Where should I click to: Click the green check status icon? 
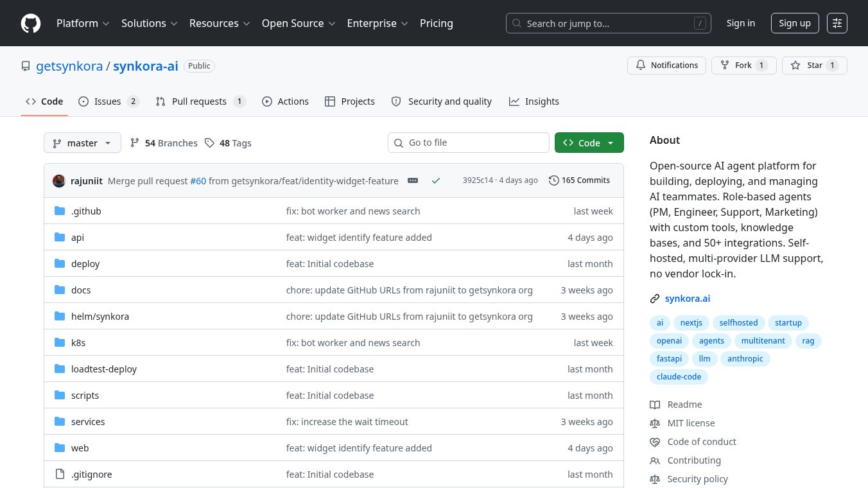436,180
